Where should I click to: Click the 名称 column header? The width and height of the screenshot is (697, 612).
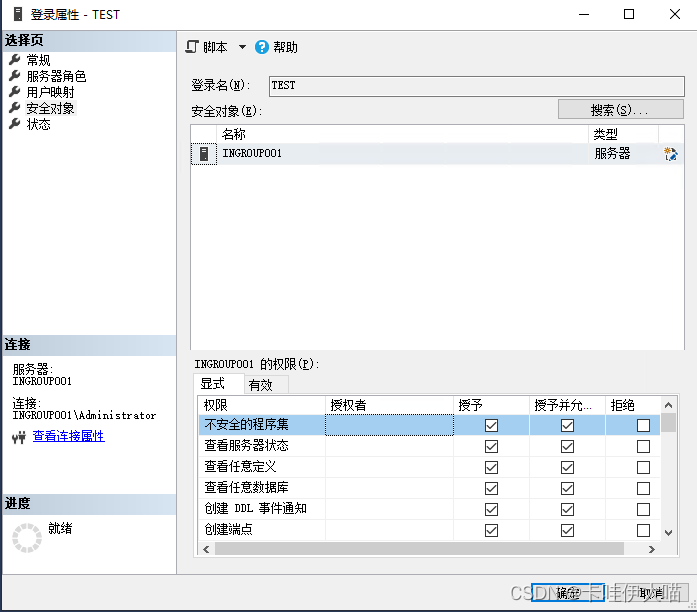403,134
